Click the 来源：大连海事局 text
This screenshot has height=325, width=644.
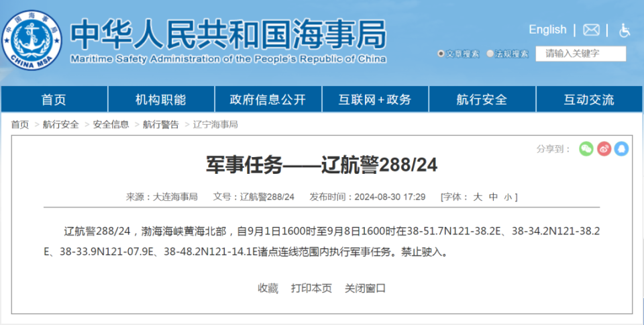pyautogui.click(x=162, y=197)
